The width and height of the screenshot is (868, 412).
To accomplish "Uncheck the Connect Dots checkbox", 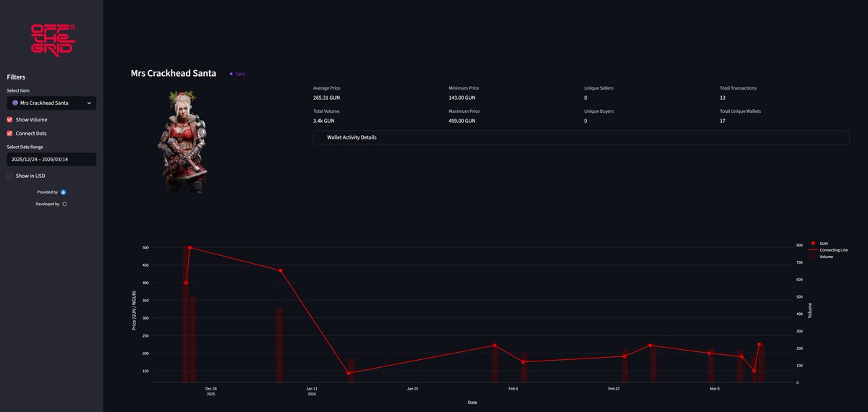I will pos(10,134).
